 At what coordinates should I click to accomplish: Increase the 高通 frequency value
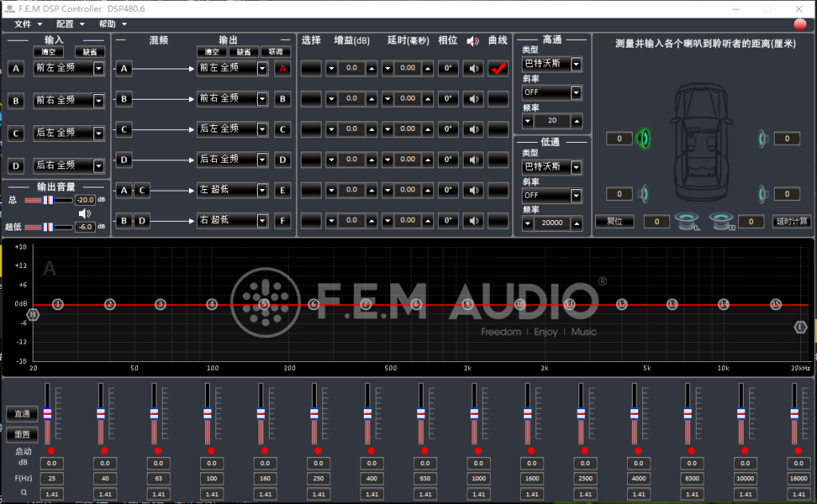click(576, 121)
